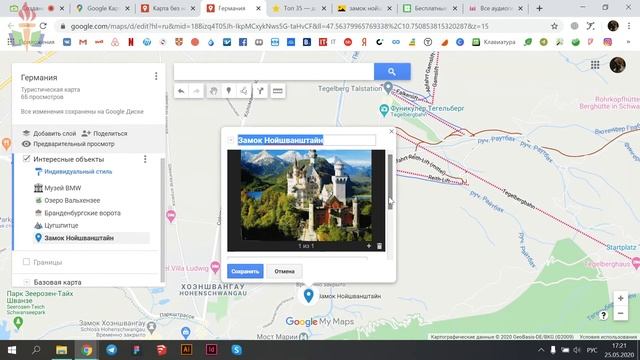Click Поделиться to share map
640x360 pixels.
pyautogui.click(x=104, y=133)
